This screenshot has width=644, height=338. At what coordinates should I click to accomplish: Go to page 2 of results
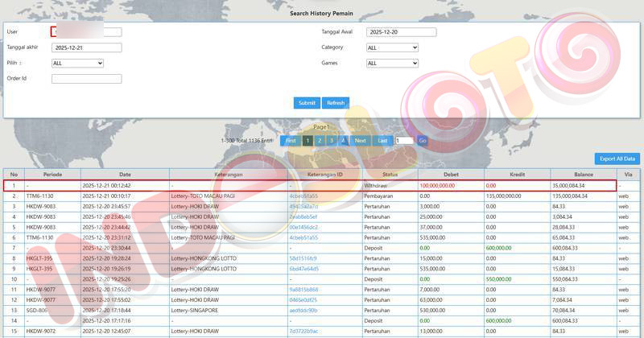click(x=320, y=140)
